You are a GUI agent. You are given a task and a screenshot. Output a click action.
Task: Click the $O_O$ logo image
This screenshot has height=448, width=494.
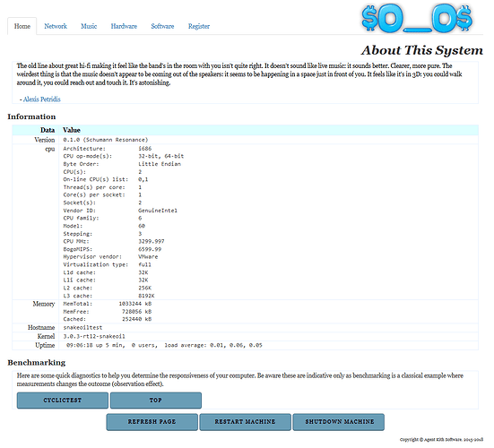(x=417, y=19)
